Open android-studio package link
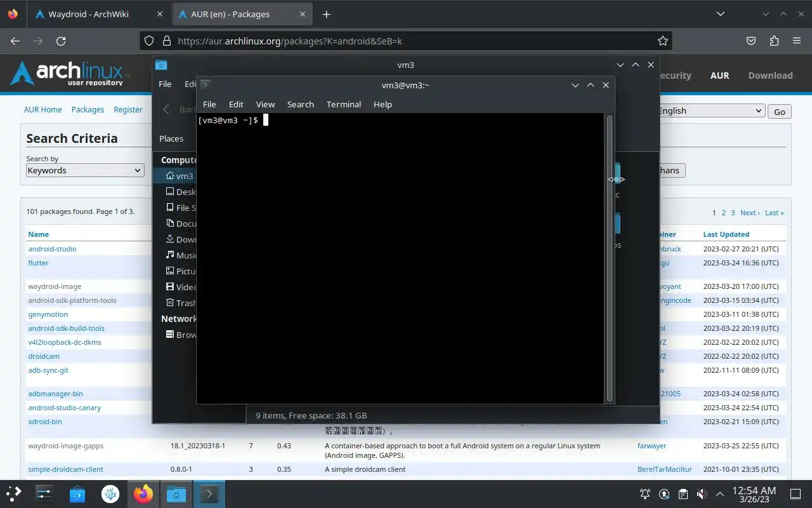Viewport: 812px width, 508px height. (52, 249)
